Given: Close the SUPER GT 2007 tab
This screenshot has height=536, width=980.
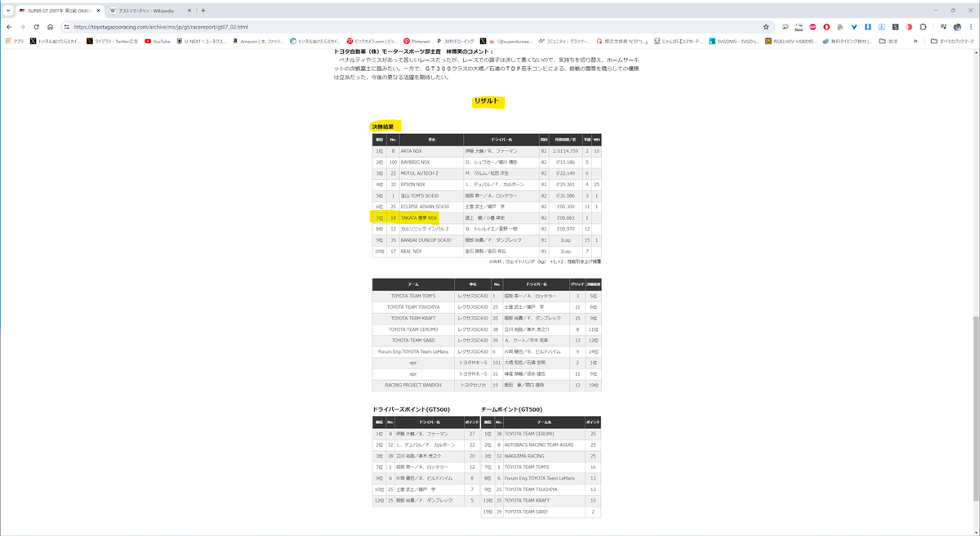Looking at the screenshot, I should 96,11.
